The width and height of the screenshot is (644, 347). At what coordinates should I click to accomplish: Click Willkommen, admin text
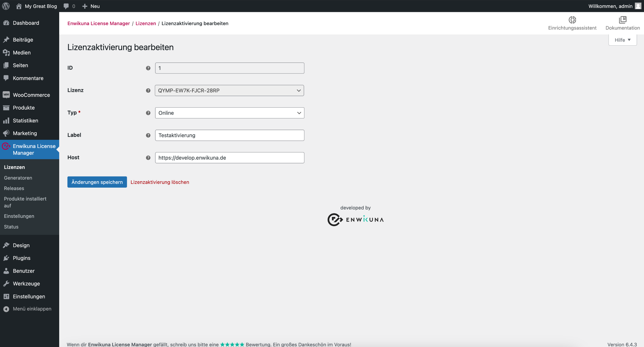pyautogui.click(x=610, y=6)
